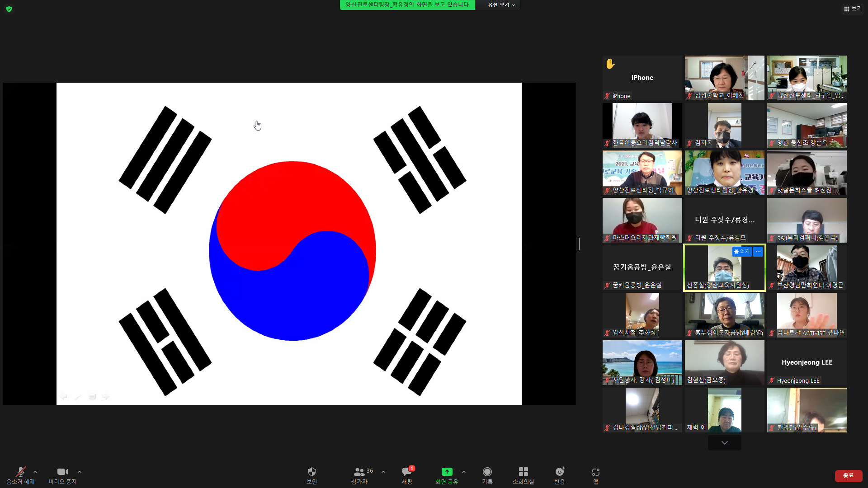Select 꿈키움공방_윤은실 participant tile

pos(642,267)
